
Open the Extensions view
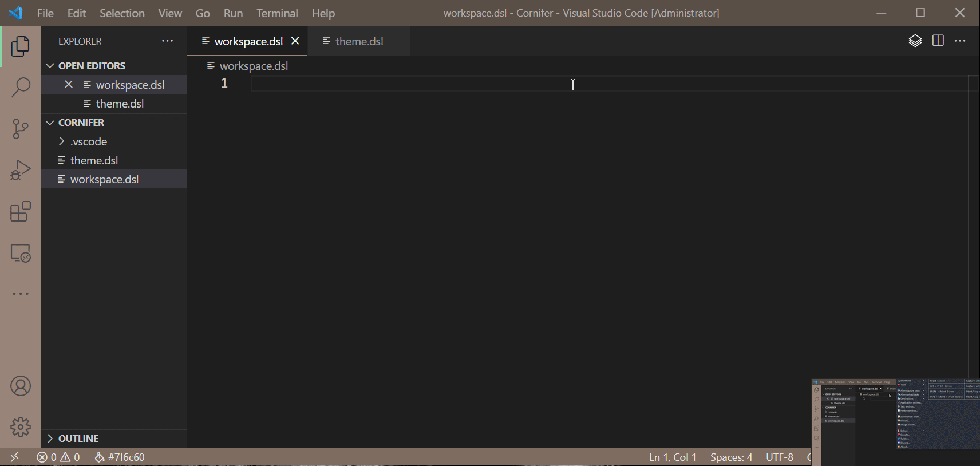click(21, 211)
